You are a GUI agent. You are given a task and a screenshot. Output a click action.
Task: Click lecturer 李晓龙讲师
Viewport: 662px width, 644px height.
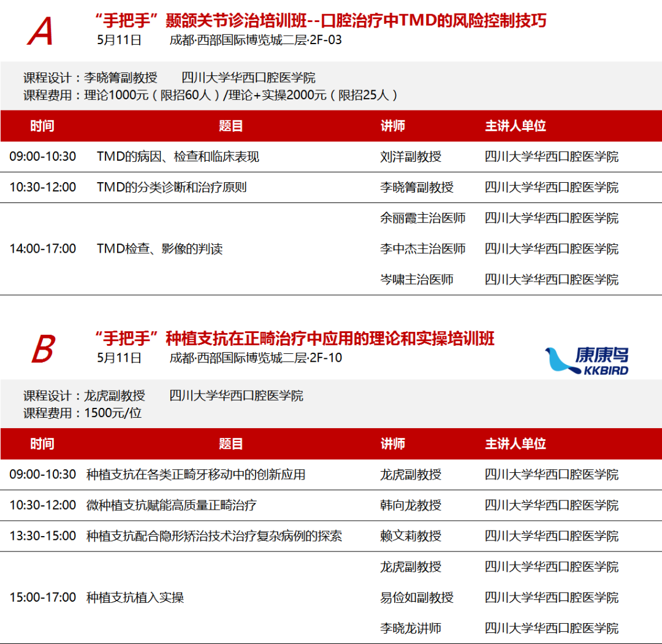click(410, 628)
